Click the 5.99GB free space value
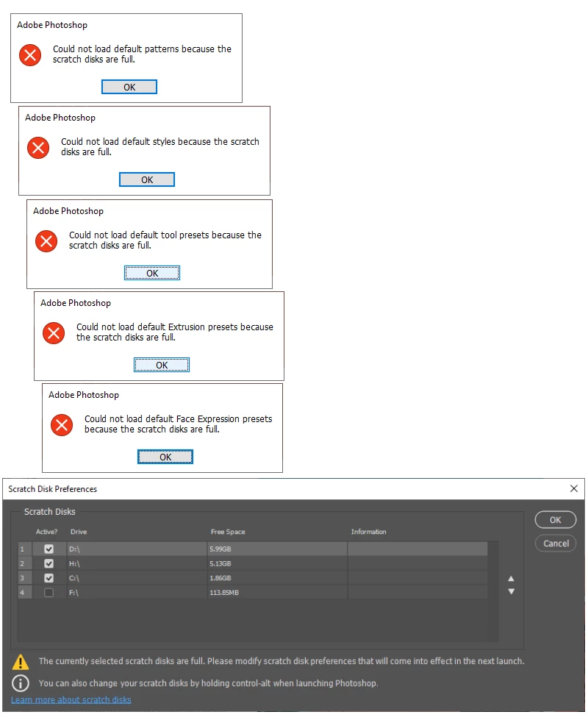 (220, 549)
